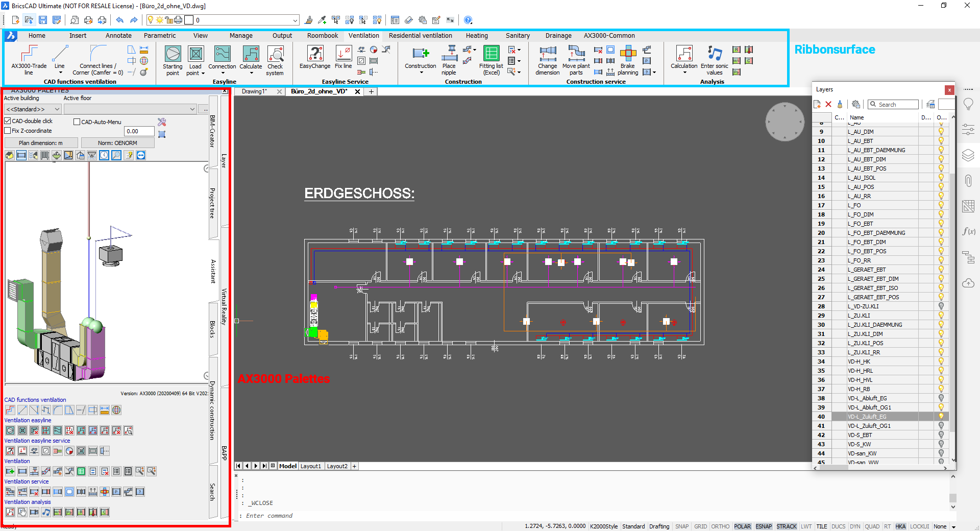Click new layer icon in Layers panel
This screenshot has height=531, width=980.
[817, 104]
